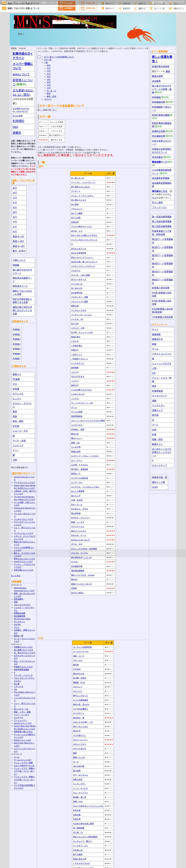Open アトランタのハイキングコース entry
This screenshot has width=186, height=868.
pyautogui.click(x=84, y=240)
